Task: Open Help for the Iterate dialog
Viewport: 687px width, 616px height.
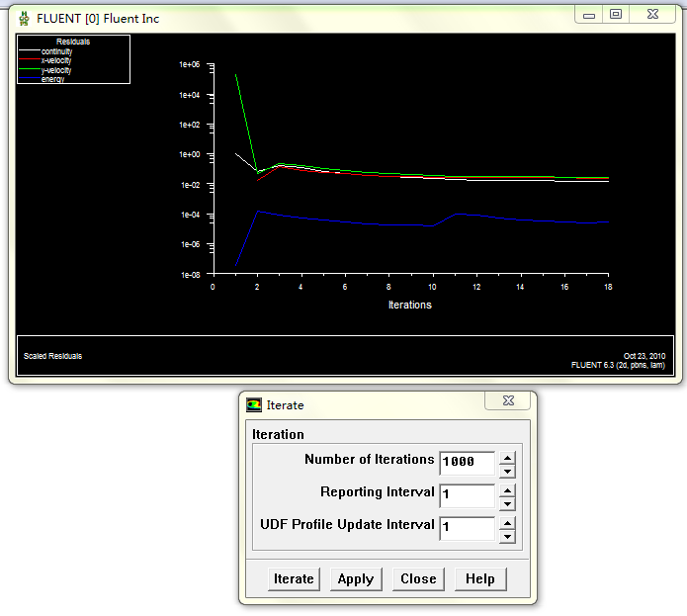Action: click(x=480, y=578)
